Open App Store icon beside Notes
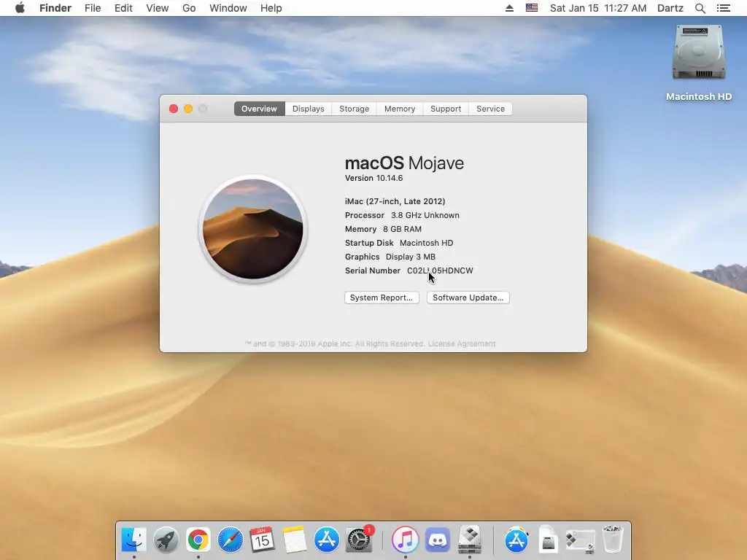The height and width of the screenshot is (560, 747). coord(326,540)
